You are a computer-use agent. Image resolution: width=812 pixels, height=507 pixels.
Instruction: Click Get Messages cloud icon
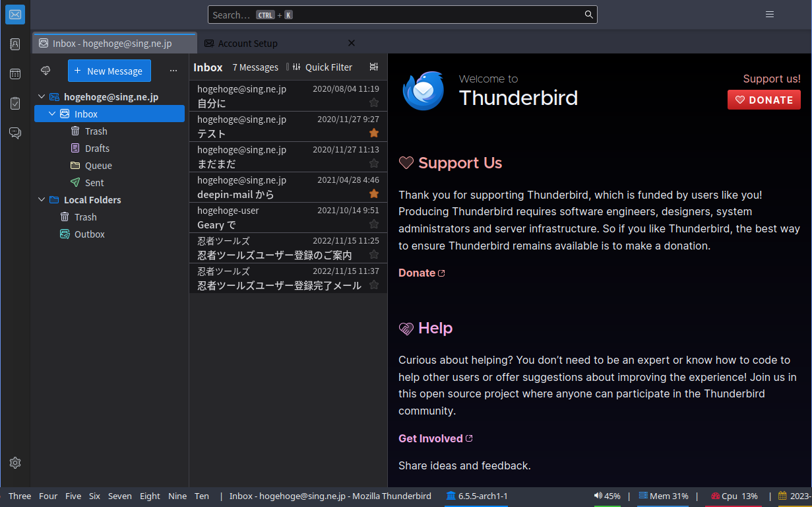[46, 71]
